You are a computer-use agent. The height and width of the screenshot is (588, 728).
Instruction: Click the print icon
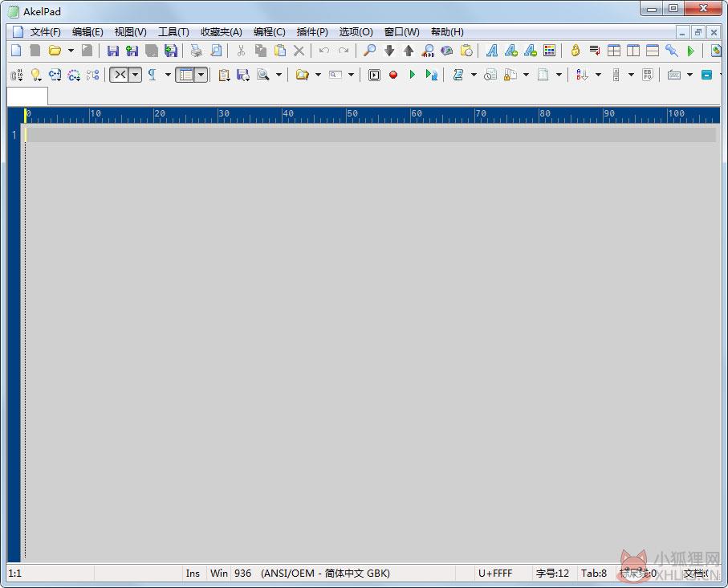coord(197,50)
